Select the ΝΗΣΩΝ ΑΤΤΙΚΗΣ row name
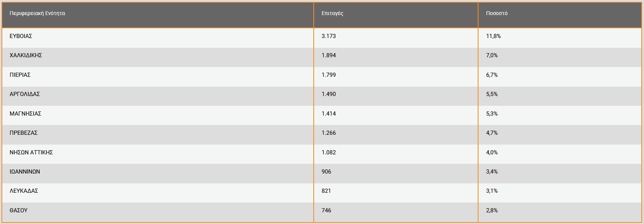Viewport: 644px width, 224px height. [x=31, y=152]
